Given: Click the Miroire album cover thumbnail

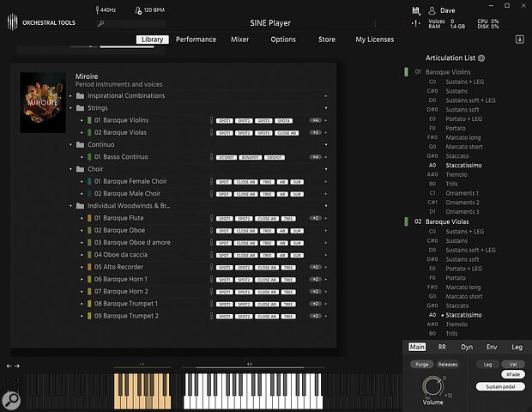Looking at the screenshot, I should 43,102.
